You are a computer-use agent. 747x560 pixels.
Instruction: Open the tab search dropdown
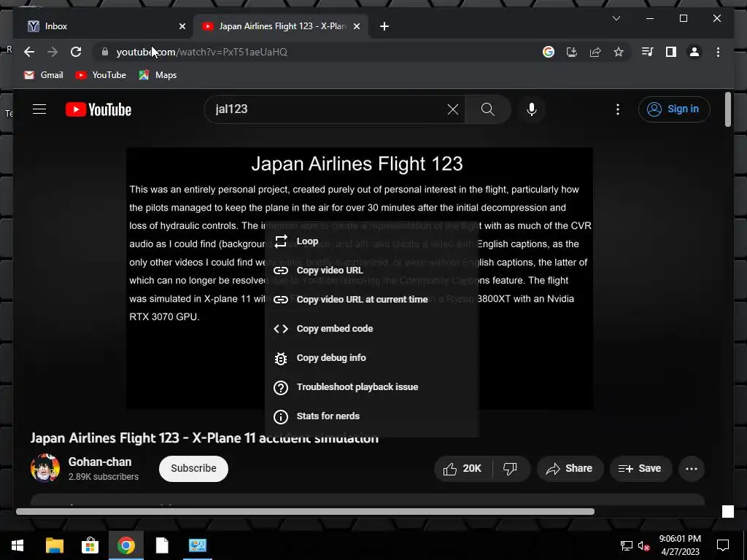click(x=616, y=18)
